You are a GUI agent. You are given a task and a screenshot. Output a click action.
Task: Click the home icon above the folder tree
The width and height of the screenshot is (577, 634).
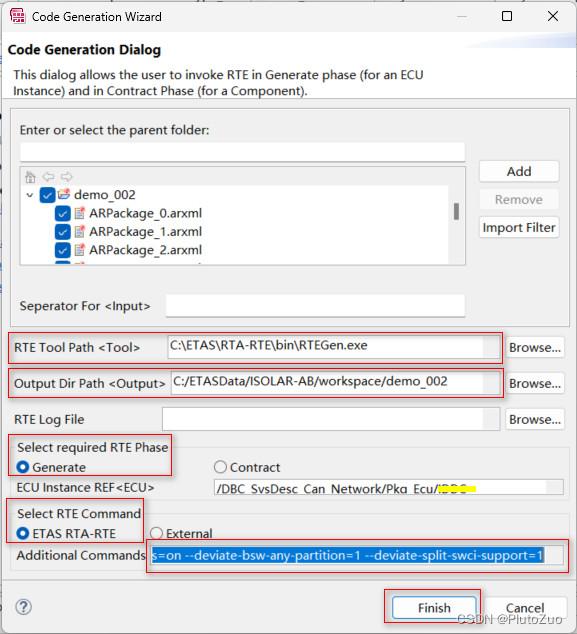click(x=30, y=177)
